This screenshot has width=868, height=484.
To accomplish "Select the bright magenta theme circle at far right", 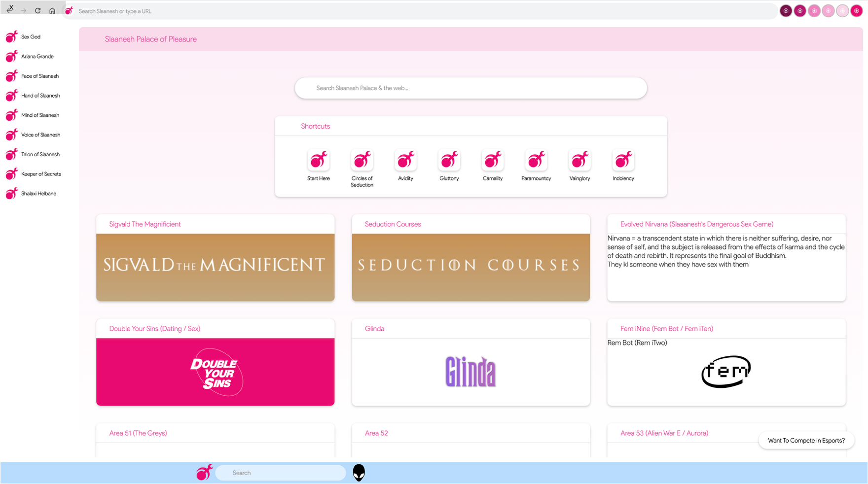I will pos(857,11).
